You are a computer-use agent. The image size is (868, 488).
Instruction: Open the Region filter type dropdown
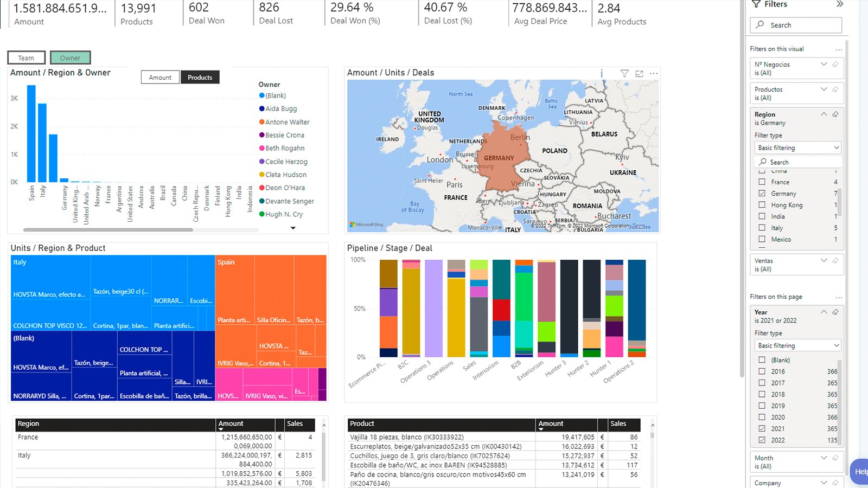[x=798, y=147]
